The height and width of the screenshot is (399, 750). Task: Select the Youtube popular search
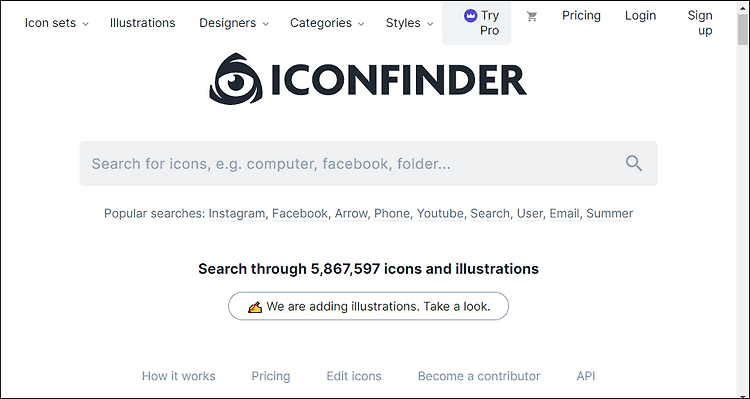coord(440,213)
